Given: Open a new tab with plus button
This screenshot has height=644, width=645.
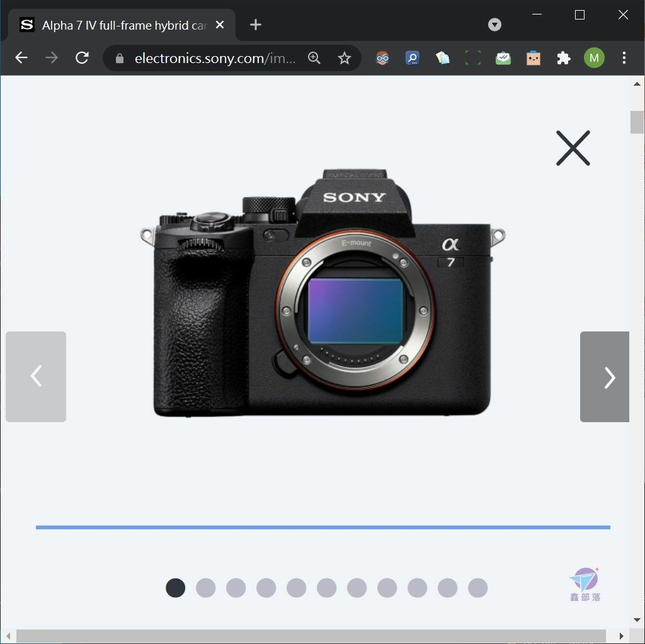Looking at the screenshot, I should [x=256, y=25].
